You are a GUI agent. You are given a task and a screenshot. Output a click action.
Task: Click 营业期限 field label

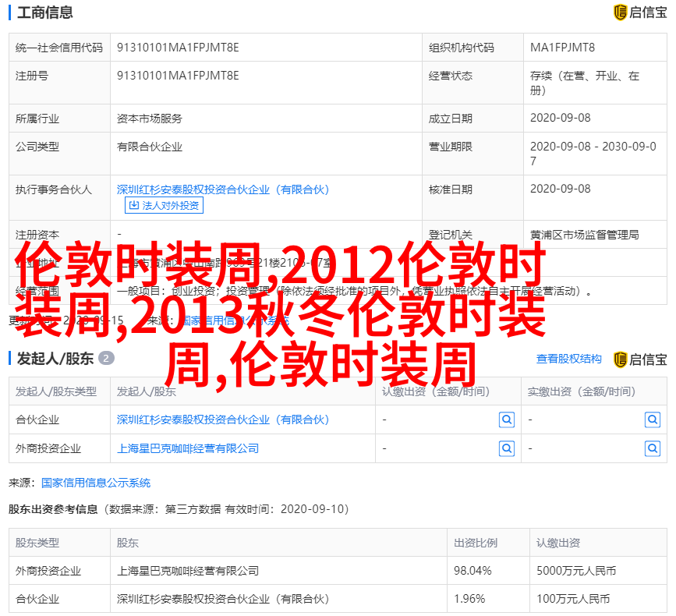click(x=450, y=147)
